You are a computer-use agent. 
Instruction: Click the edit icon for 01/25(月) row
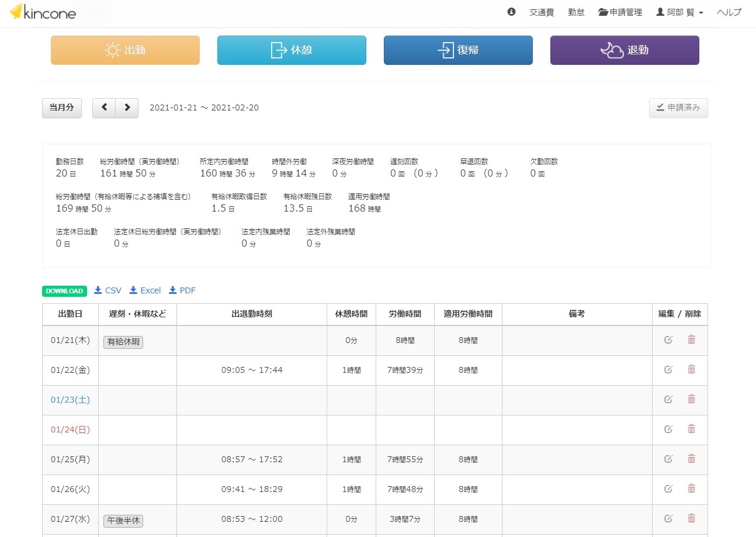coord(668,459)
